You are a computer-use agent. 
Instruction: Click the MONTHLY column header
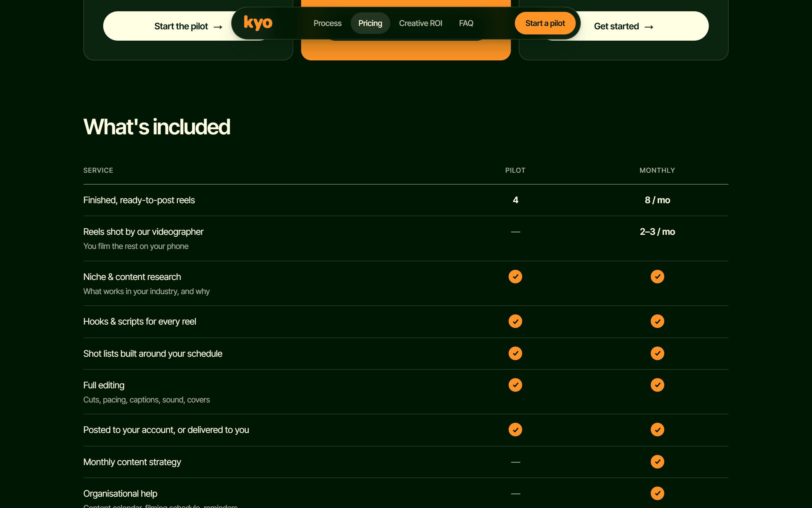coord(657,170)
